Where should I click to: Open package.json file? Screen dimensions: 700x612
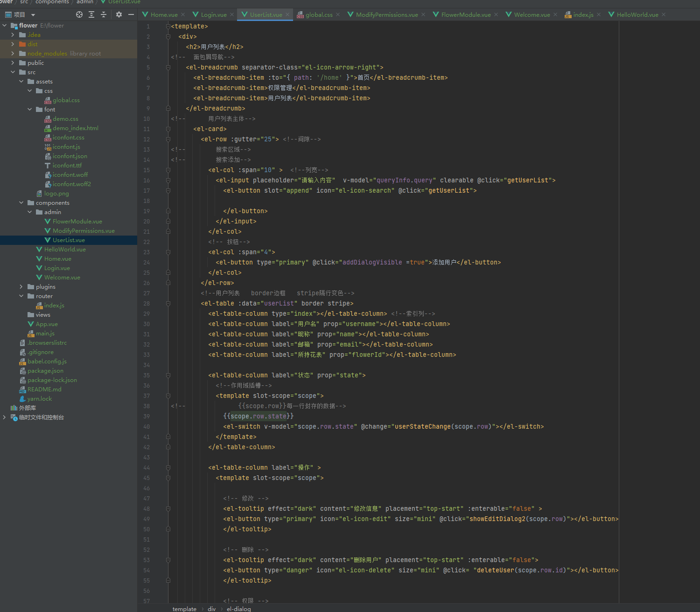tap(45, 371)
